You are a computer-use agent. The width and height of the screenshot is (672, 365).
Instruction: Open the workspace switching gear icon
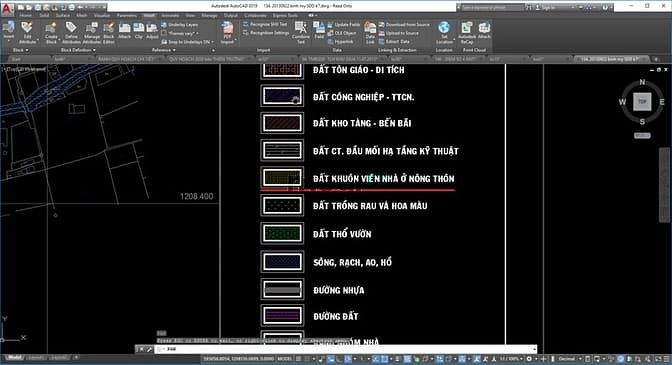pos(530,359)
